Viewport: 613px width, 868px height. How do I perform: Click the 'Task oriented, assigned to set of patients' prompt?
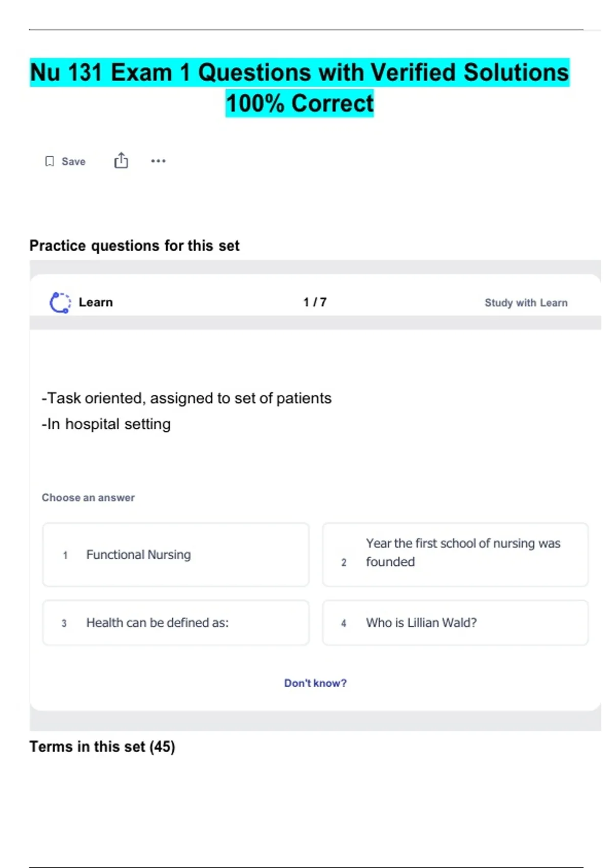(186, 398)
